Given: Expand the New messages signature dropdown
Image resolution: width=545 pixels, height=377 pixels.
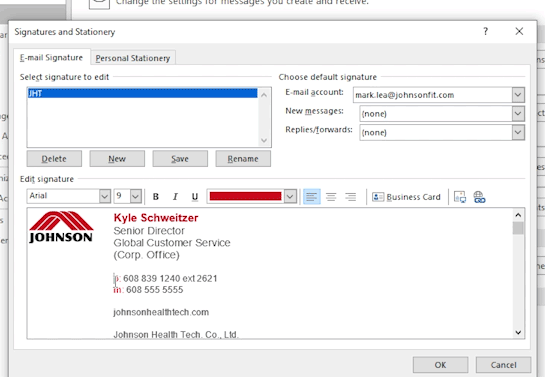Looking at the screenshot, I should point(518,114).
